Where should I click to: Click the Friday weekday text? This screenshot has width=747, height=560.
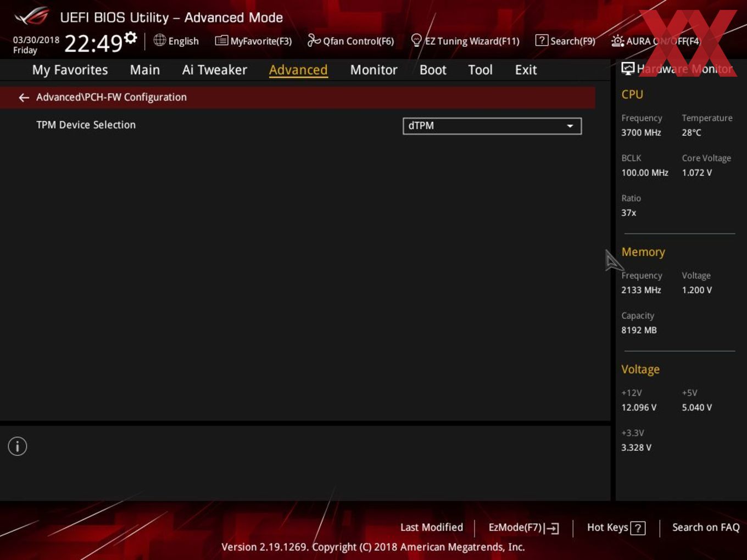(25, 51)
